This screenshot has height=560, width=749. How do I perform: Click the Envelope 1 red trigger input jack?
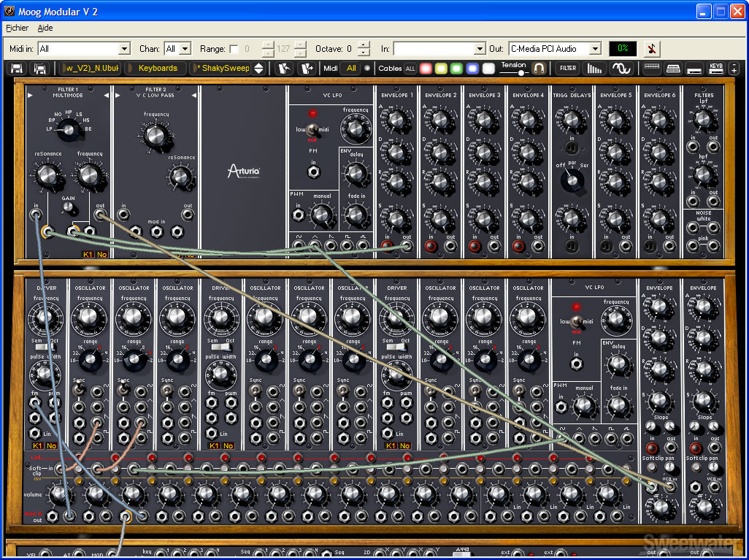387,246
